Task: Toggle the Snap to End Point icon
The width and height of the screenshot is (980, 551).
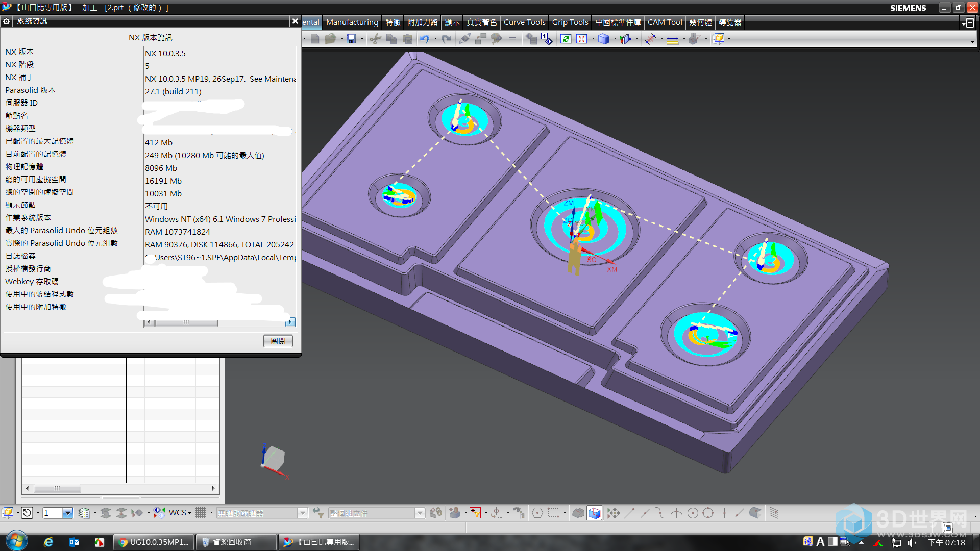Action: point(629,513)
